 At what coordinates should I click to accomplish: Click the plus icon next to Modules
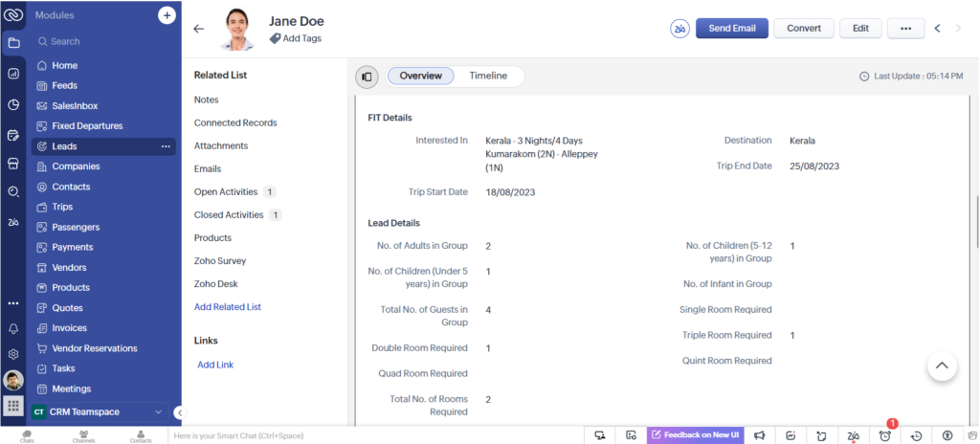point(167,15)
